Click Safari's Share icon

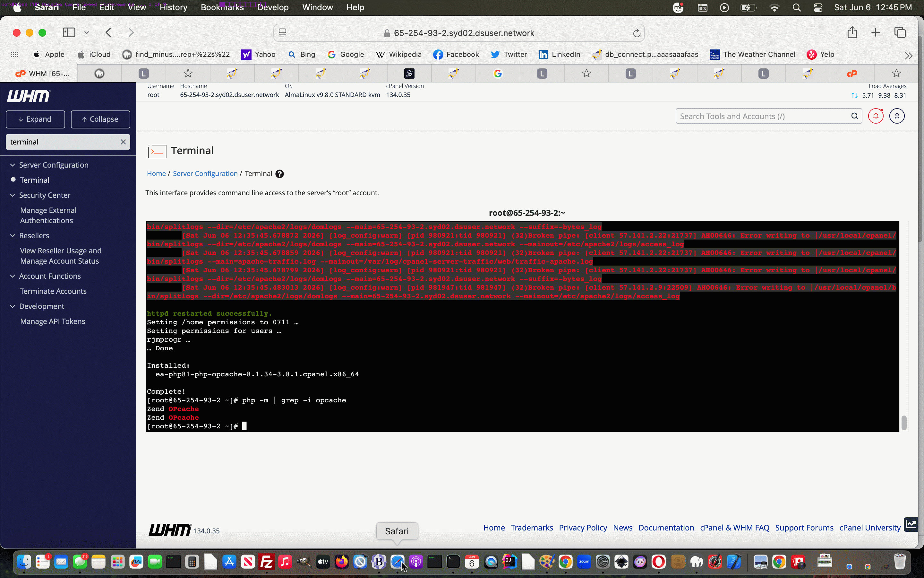[852, 32]
